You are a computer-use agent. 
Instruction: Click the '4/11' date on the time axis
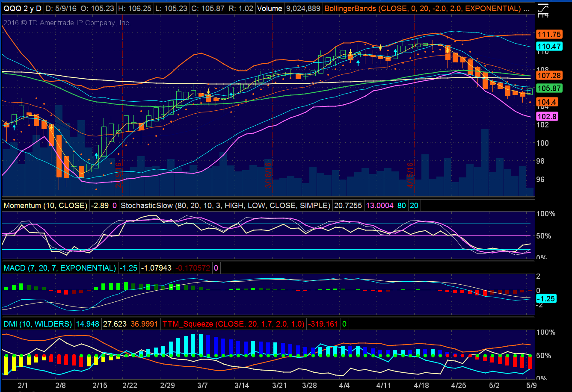click(x=384, y=385)
